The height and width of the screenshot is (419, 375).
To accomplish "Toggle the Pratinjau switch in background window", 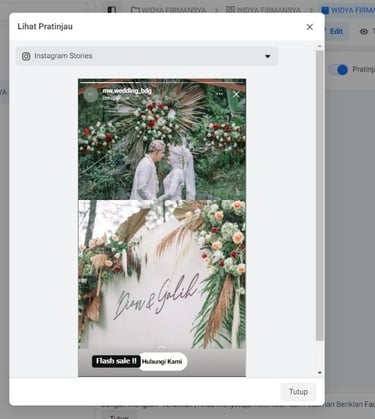I will (x=339, y=70).
